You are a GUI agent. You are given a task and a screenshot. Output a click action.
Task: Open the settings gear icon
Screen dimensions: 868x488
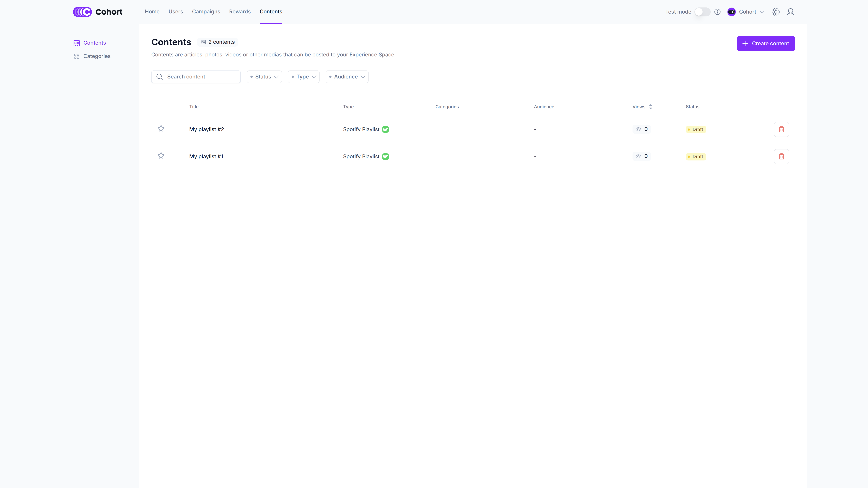775,12
